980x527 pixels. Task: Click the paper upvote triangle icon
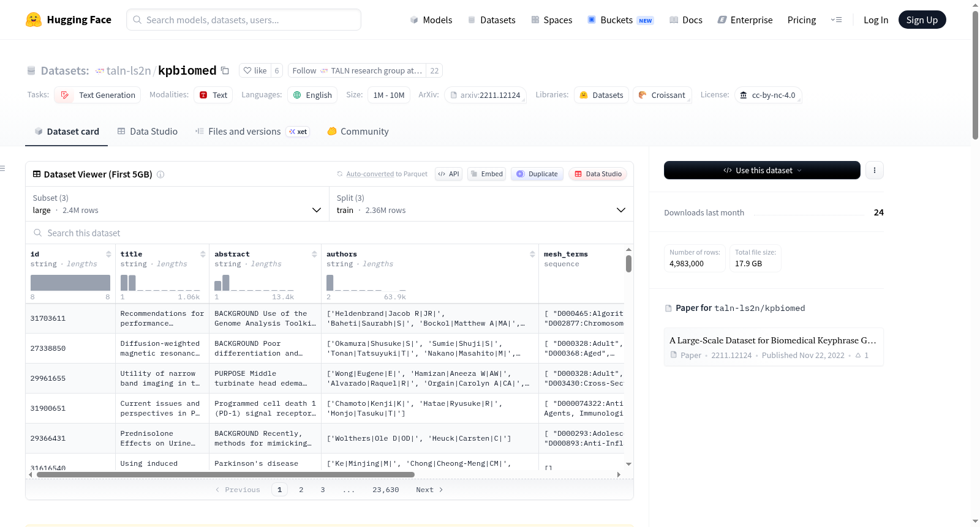858,355
